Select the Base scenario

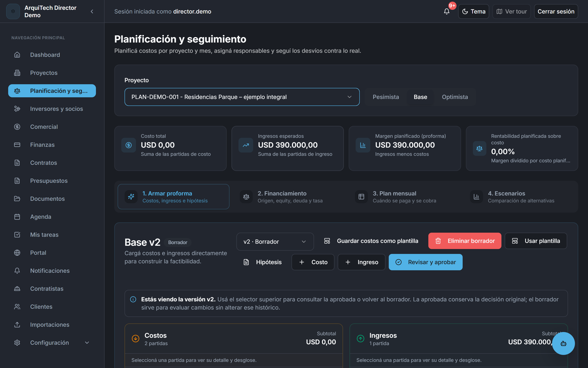(x=420, y=97)
